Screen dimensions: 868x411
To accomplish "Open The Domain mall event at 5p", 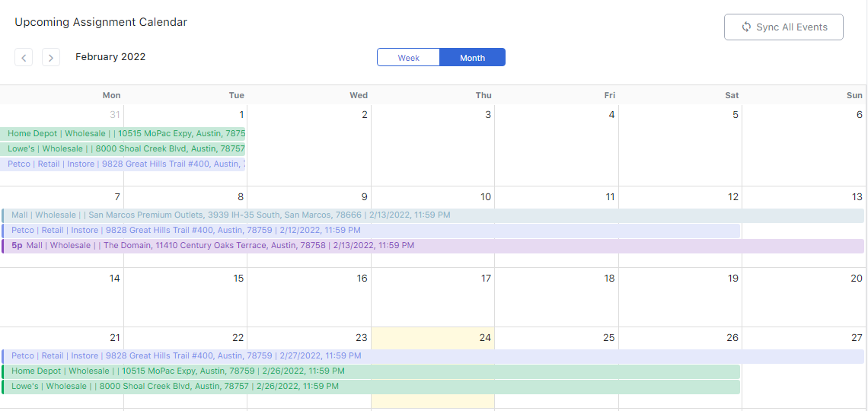I will [432, 246].
